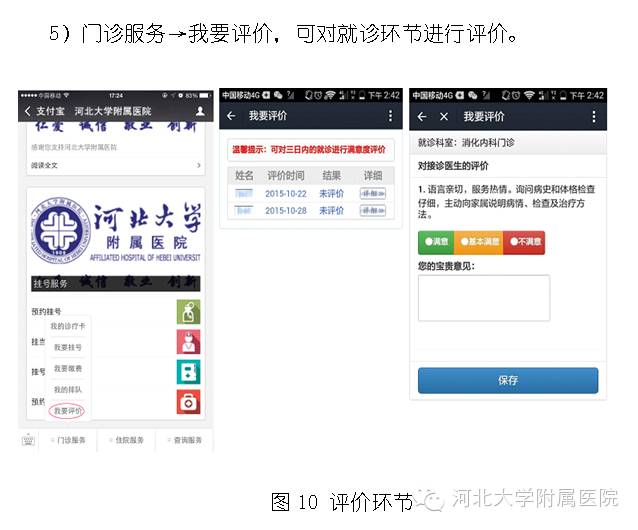
Task: Open 详细 button for 2015-10-22 row
Action: pyautogui.click(x=373, y=194)
